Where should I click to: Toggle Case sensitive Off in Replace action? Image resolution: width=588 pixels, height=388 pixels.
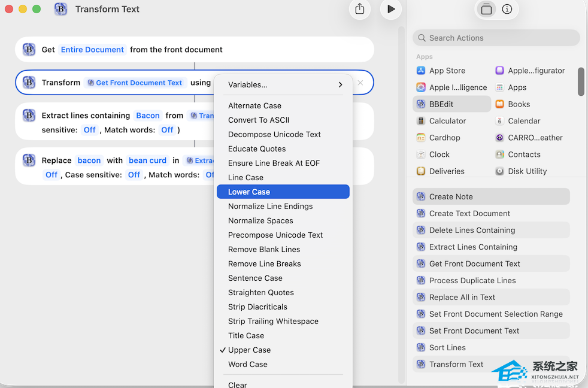(x=134, y=175)
